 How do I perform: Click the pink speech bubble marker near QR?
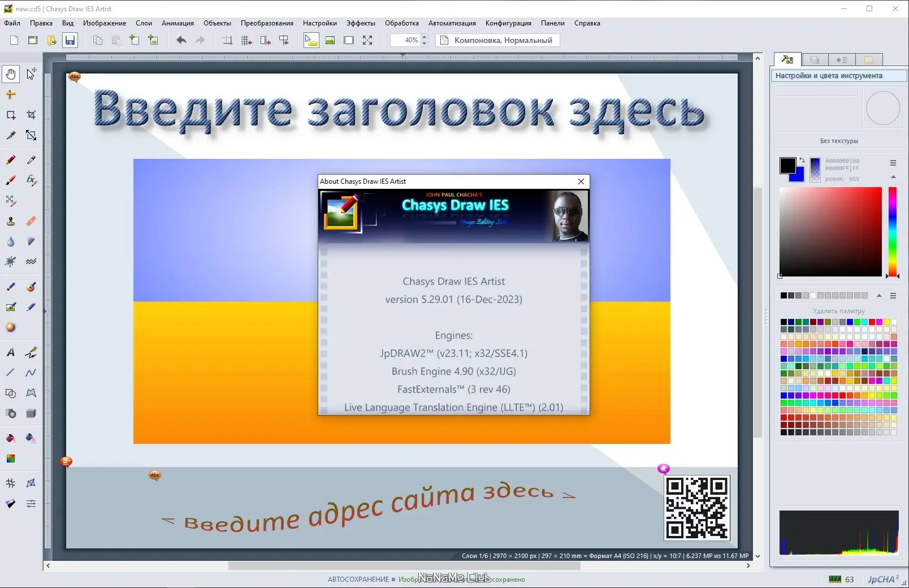point(664,469)
